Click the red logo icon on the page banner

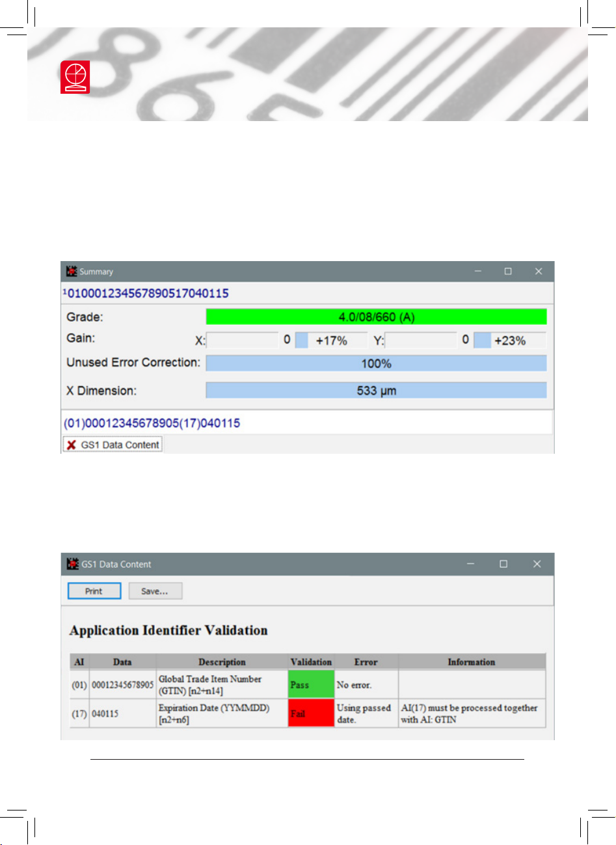75,77
